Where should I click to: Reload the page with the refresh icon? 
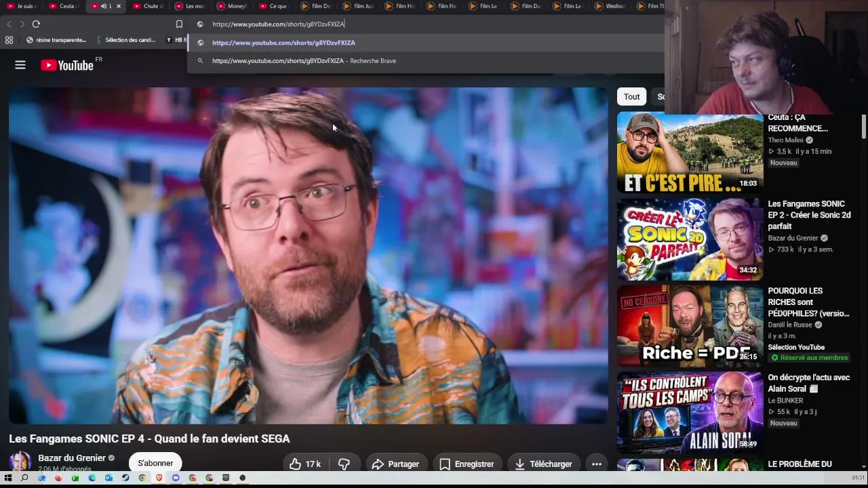pyautogui.click(x=36, y=24)
